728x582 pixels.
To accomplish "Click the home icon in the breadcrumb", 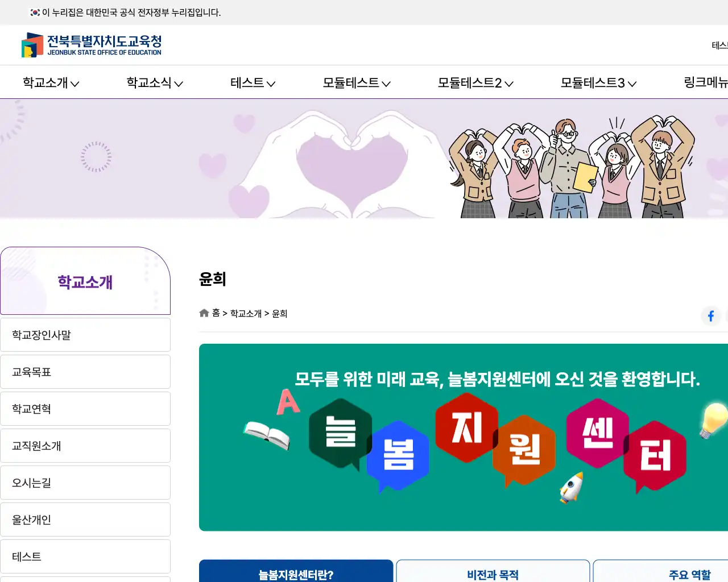I will 204,313.
